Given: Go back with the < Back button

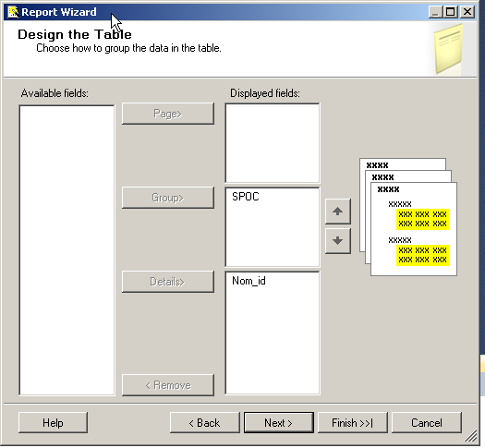Looking at the screenshot, I should click(205, 423).
